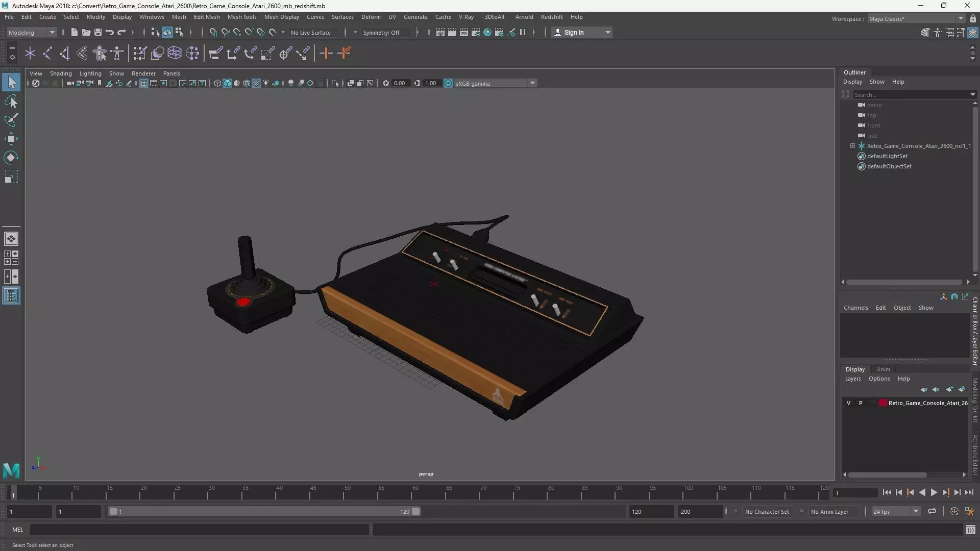Open the viewport Shading menu
This screenshot has height=551, width=980.
61,73
